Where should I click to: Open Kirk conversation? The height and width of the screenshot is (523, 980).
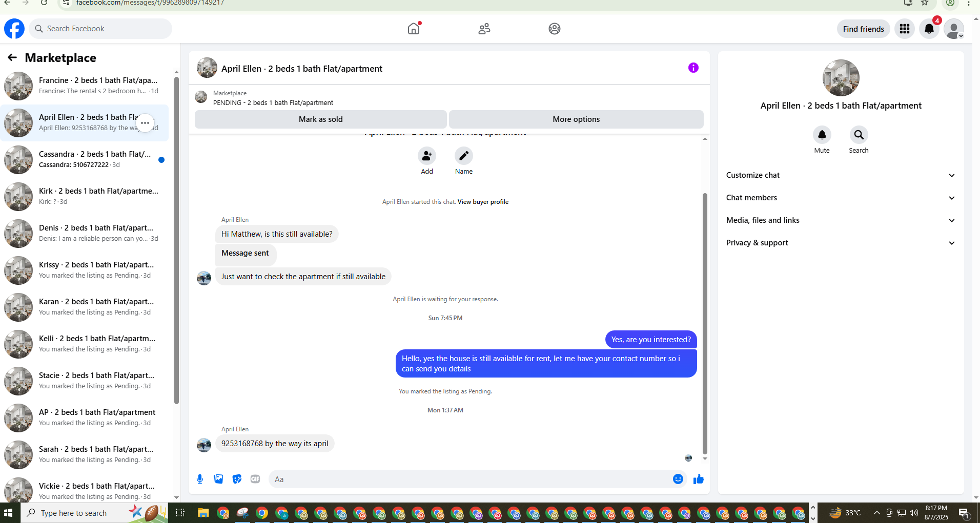85,197
